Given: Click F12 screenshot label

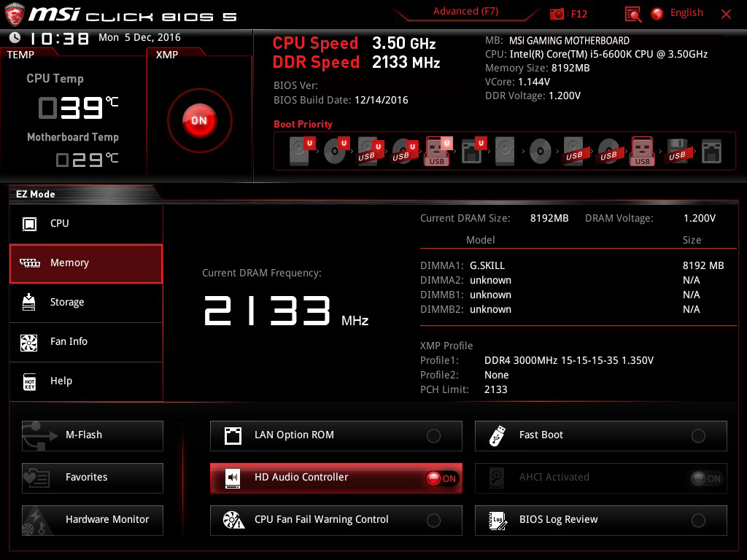Looking at the screenshot, I should (578, 14).
